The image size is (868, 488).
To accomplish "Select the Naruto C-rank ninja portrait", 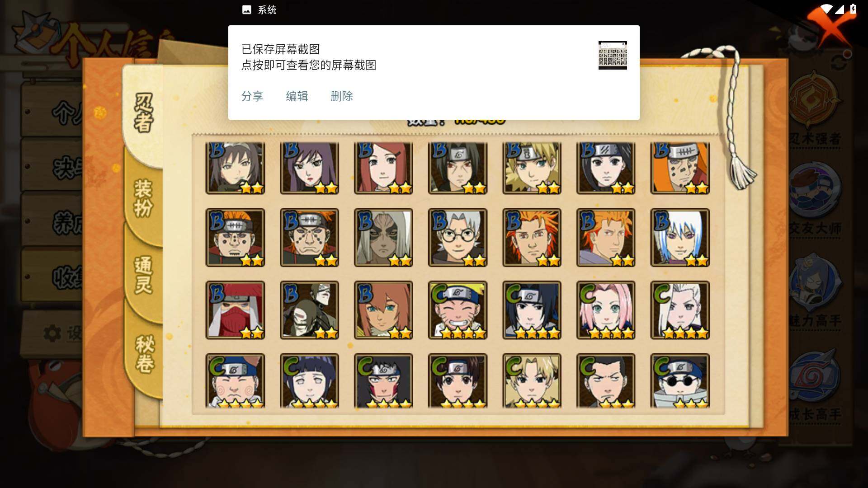I will (458, 310).
